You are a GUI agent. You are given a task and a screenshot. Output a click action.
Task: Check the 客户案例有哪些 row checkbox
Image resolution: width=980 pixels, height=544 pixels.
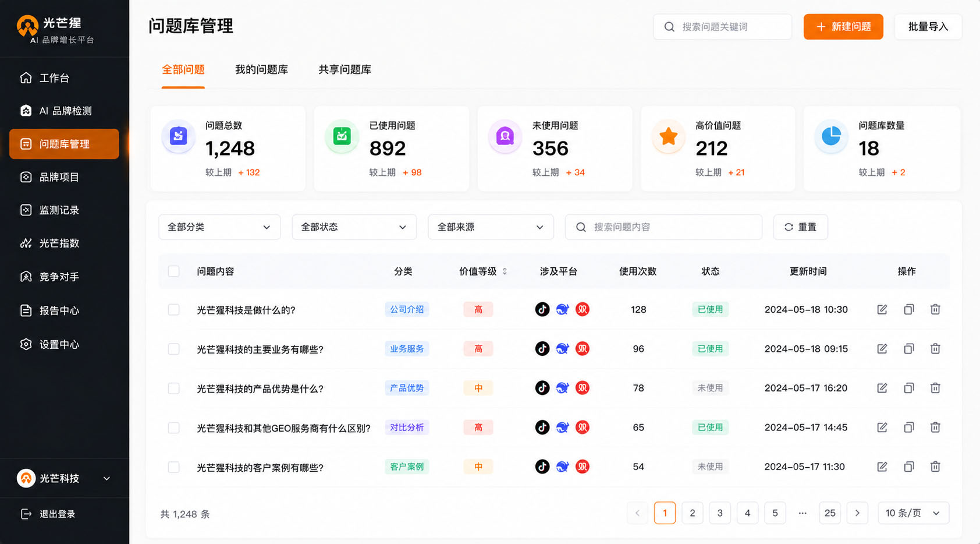coord(173,467)
